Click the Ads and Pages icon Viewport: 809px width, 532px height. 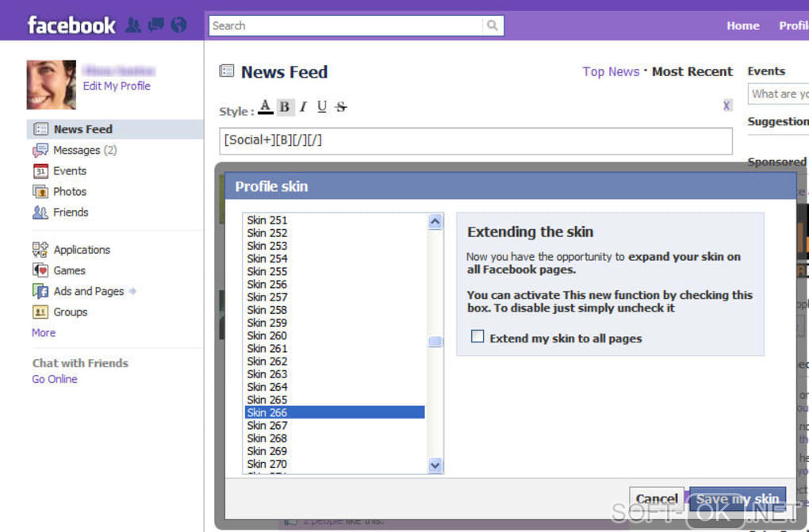click(40, 291)
